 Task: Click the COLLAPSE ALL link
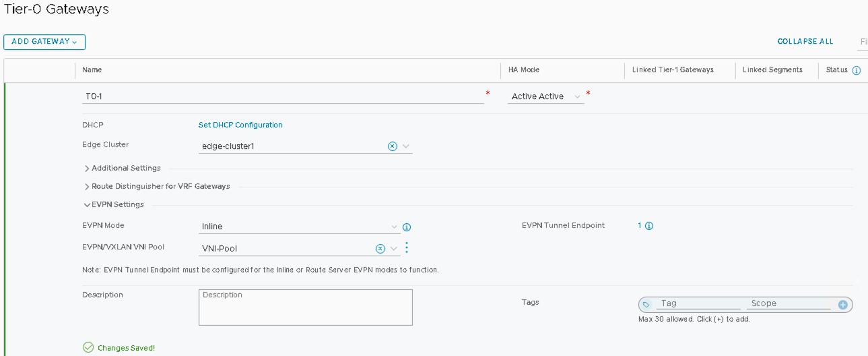pyautogui.click(x=805, y=42)
